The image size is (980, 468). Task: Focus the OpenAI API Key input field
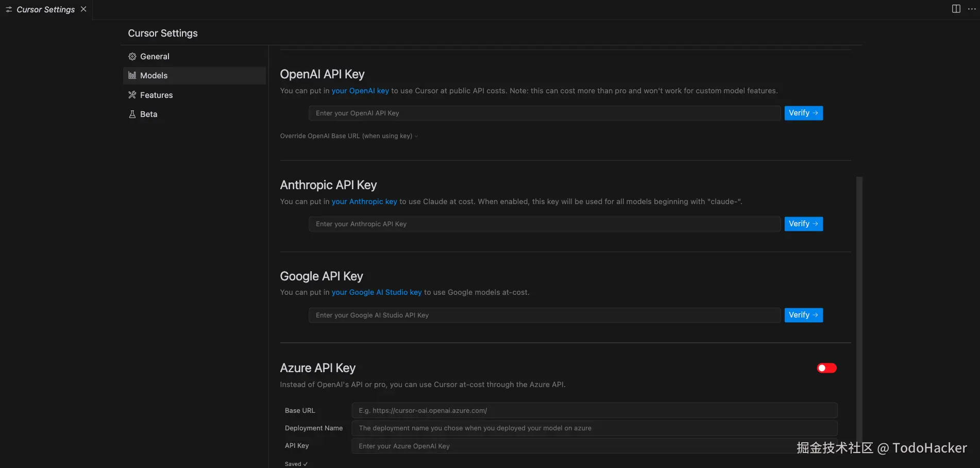(544, 113)
